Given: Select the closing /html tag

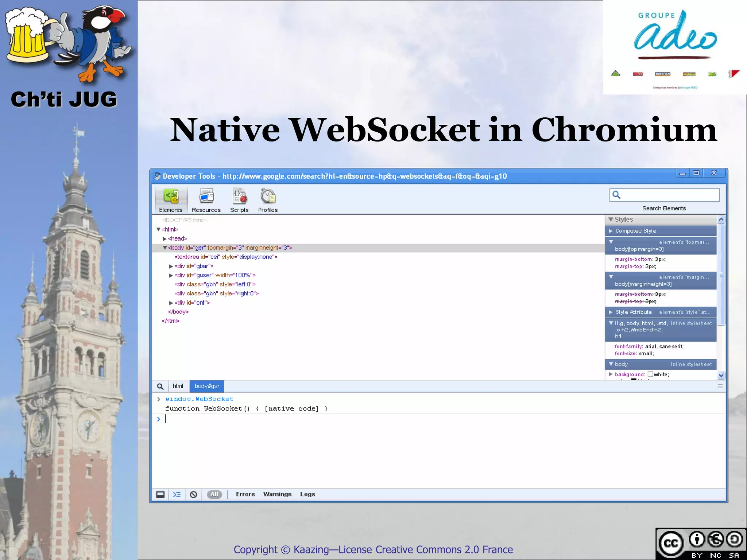Looking at the screenshot, I should point(171,321).
